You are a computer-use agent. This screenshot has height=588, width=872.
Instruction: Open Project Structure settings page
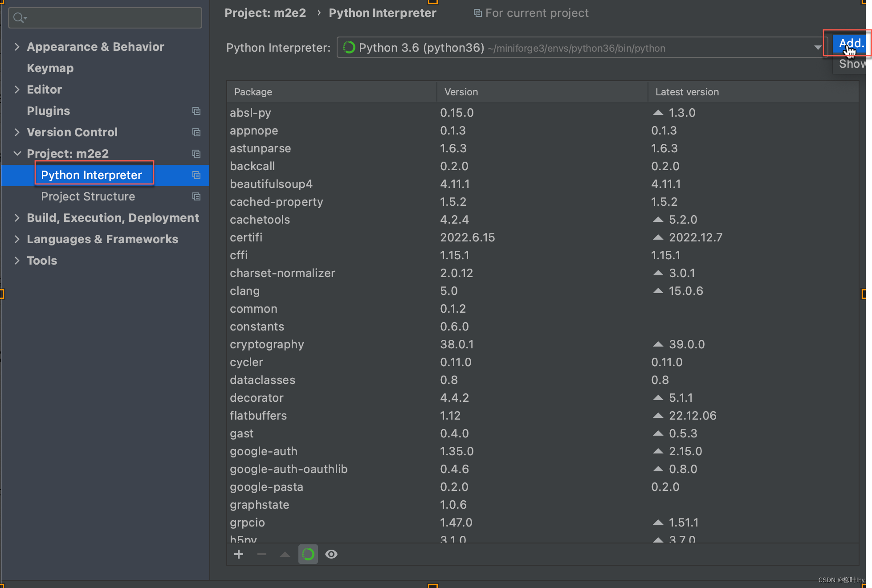[x=88, y=196]
